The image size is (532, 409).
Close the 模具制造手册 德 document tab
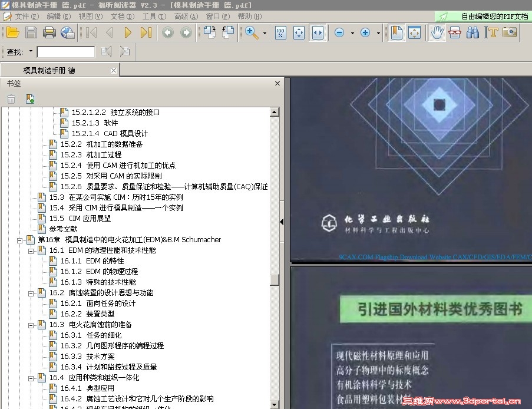(x=114, y=70)
